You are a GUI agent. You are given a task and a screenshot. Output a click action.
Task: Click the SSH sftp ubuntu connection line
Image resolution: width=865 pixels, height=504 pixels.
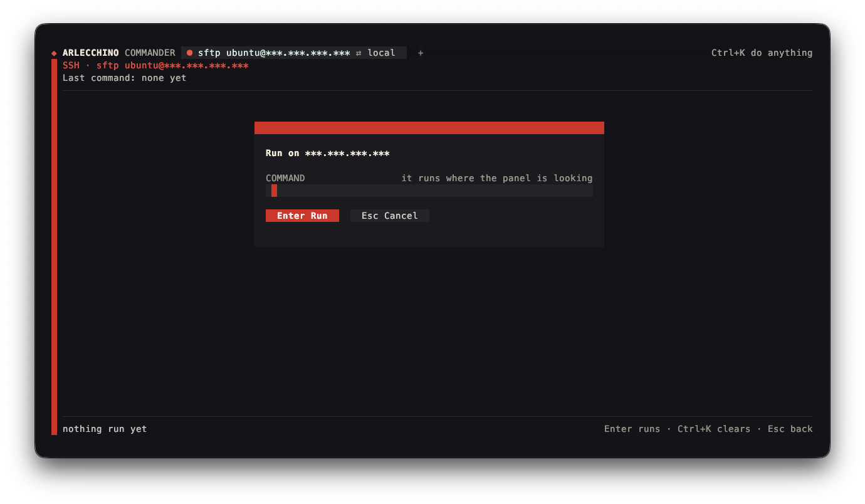click(155, 66)
